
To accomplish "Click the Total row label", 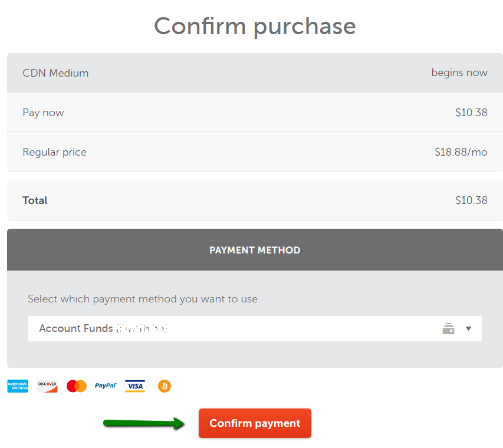I will [x=35, y=200].
